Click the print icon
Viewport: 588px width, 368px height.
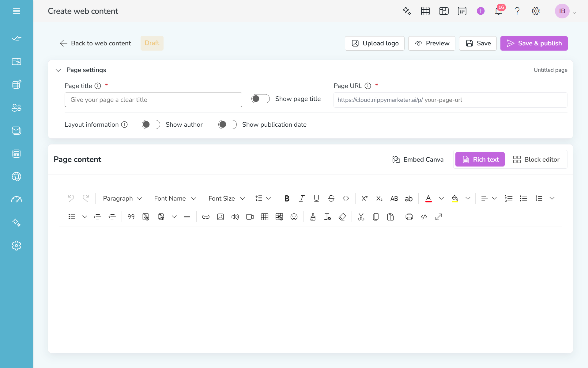[x=409, y=217]
